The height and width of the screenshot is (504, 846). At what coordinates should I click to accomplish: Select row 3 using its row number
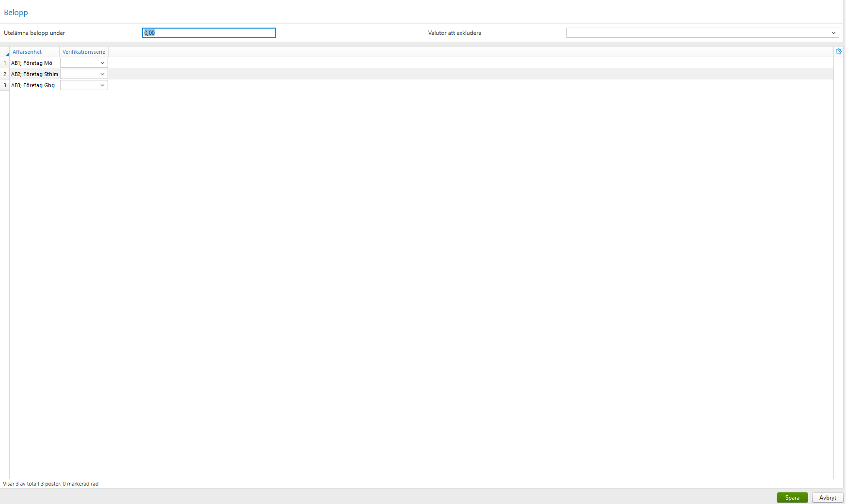click(x=4, y=85)
